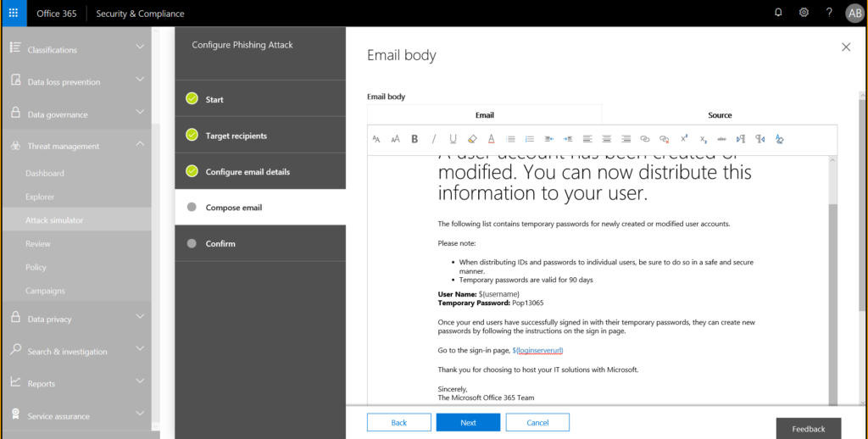
Task: Pick the text highlight color
Action: pyautogui.click(x=472, y=140)
